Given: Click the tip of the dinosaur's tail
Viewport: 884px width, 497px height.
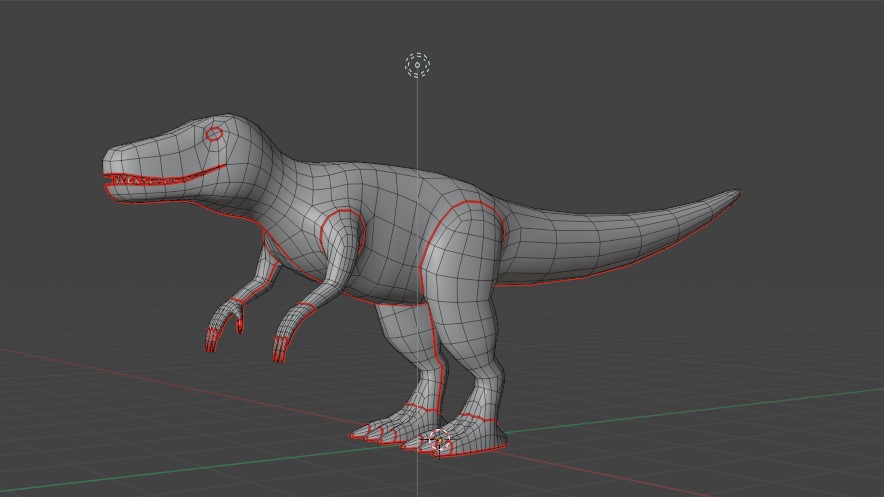Looking at the screenshot, I should tap(735, 194).
